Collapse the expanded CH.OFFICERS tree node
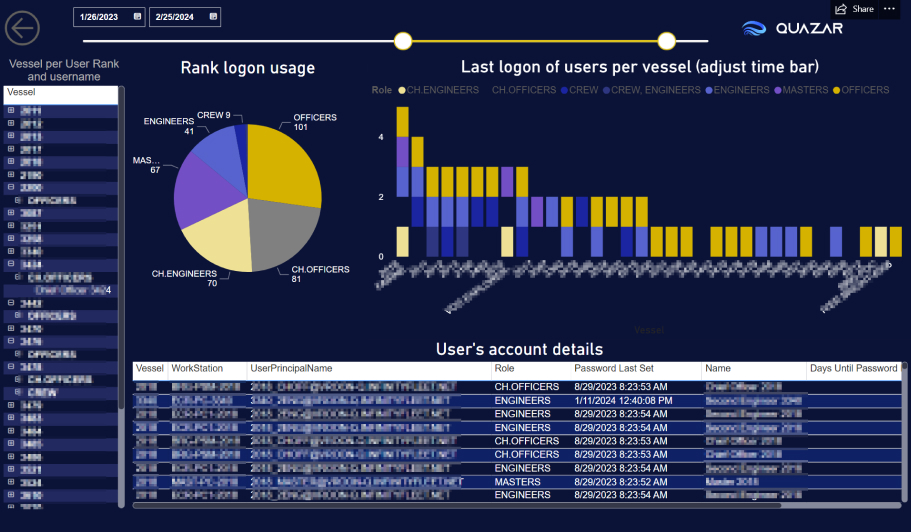Image resolution: width=911 pixels, height=532 pixels. (x=19, y=277)
